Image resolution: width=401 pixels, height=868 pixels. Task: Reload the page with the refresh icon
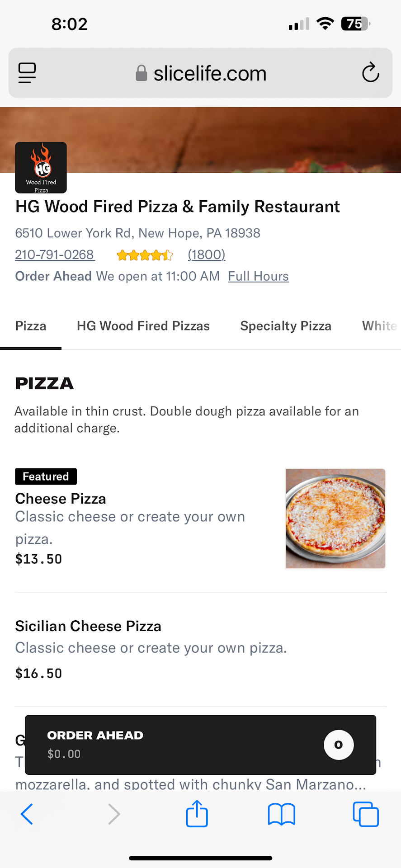point(370,73)
